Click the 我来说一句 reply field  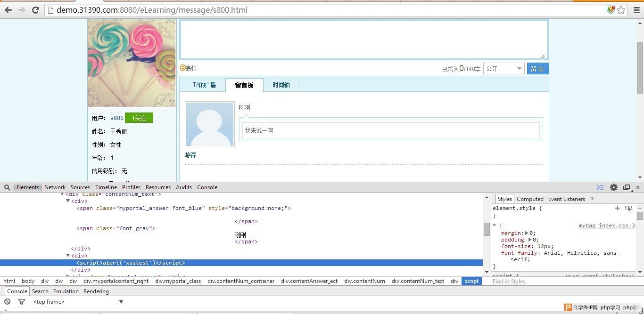point(391,130)
